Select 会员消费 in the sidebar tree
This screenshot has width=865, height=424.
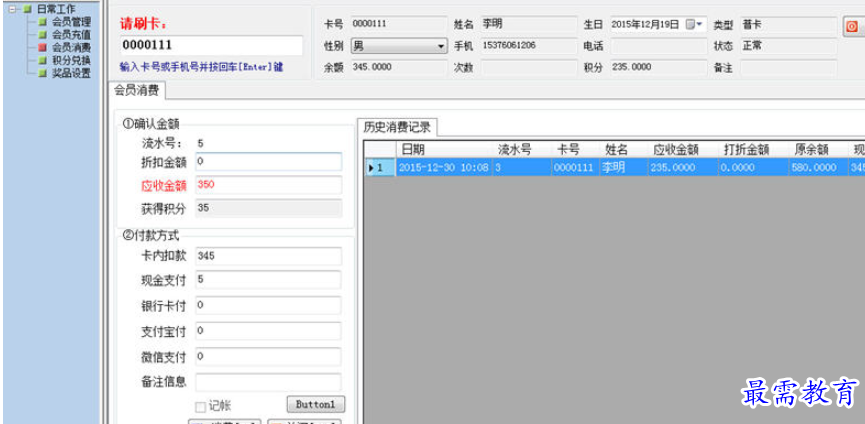[71, 47]
